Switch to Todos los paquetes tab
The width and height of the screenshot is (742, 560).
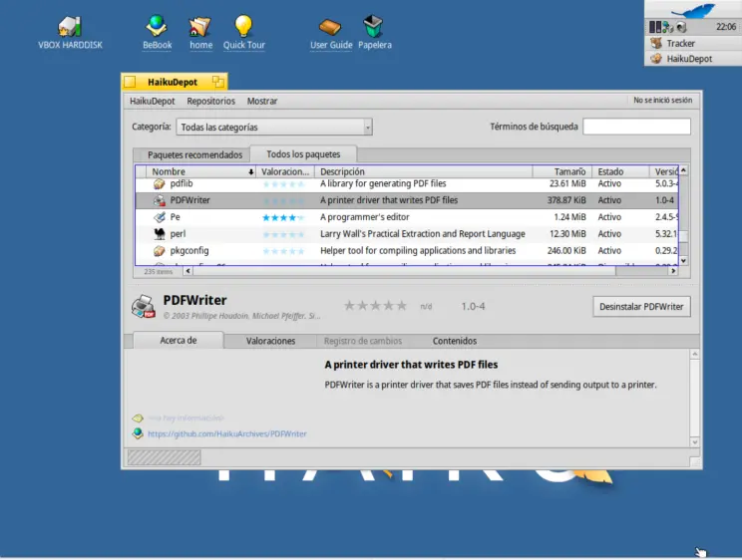(x=303, y=154)
